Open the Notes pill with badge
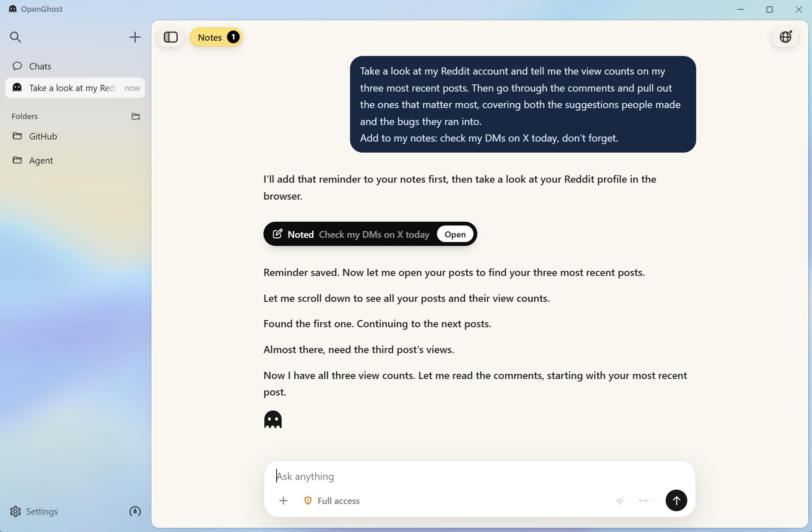Image resolution: width=812 pixels, height=532 pixels. (216, 37)
